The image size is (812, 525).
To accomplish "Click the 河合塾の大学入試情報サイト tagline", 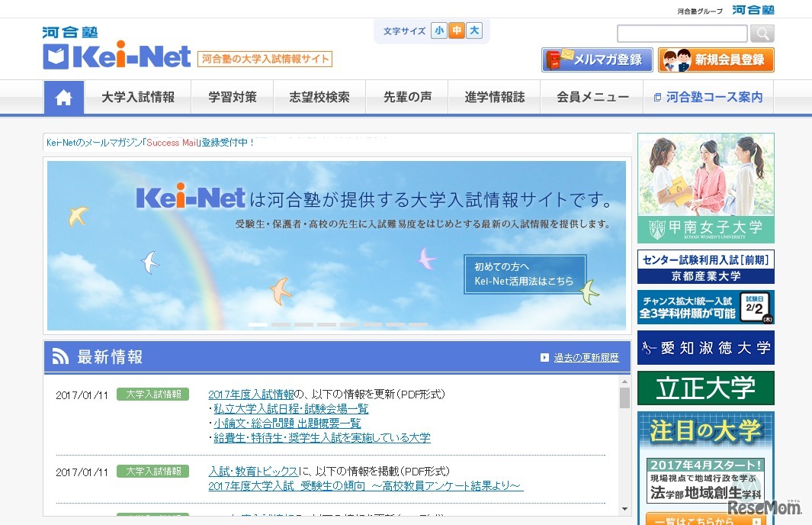I will tap(265, 59).
